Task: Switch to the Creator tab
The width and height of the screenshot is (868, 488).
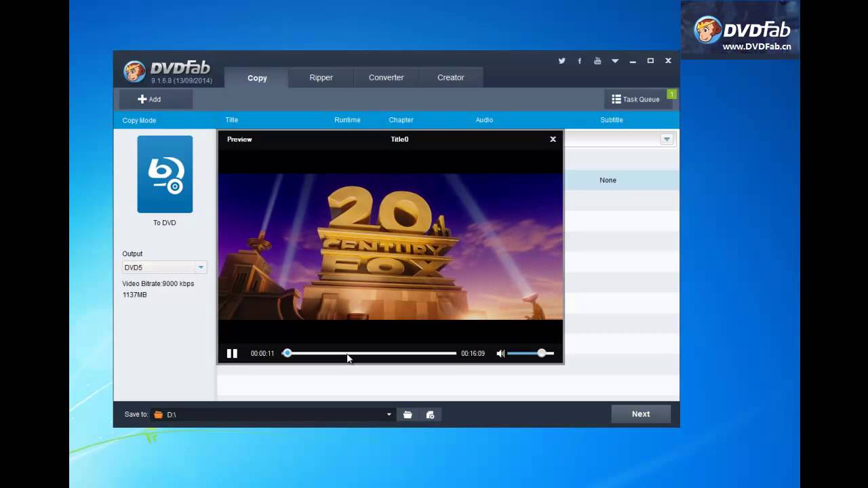Action: (x=450, y=77)
